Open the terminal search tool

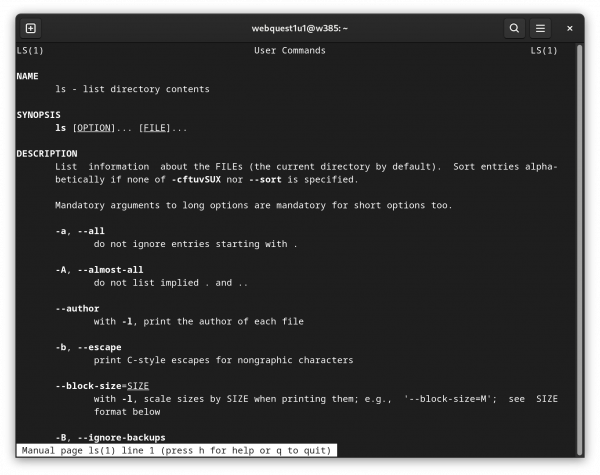tap(514, 28)
